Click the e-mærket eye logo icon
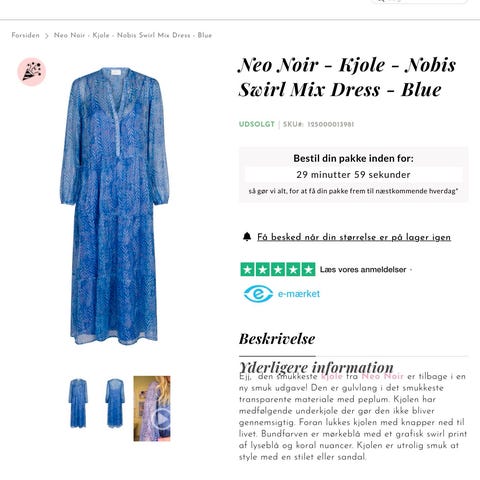Screen dimensions: 480x480 click(258, 294)
